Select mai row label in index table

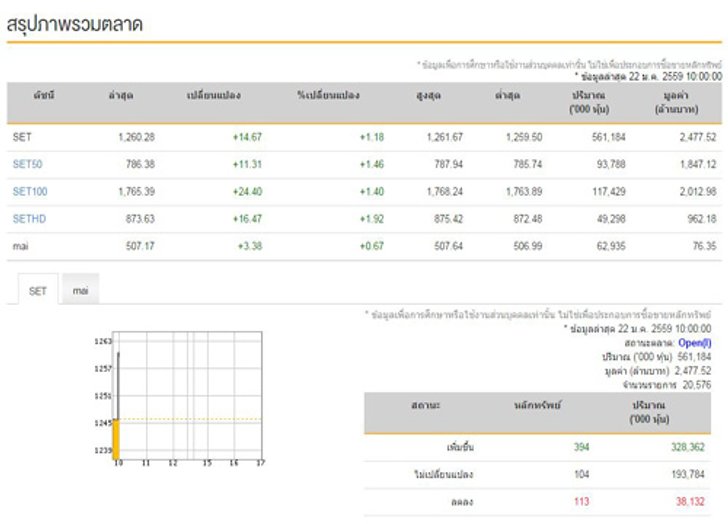coord(20,246)
